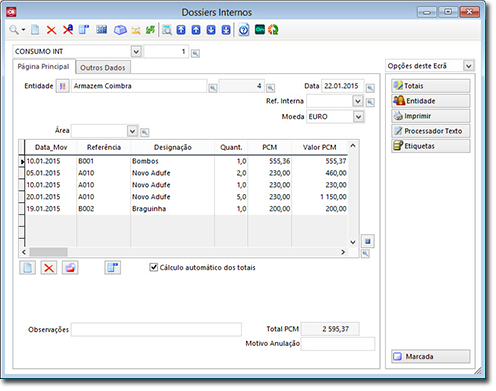The width and height of the screenshot is (496, 391).
Task: Go to the first record arrow
Action: click(x=181, y=30)
